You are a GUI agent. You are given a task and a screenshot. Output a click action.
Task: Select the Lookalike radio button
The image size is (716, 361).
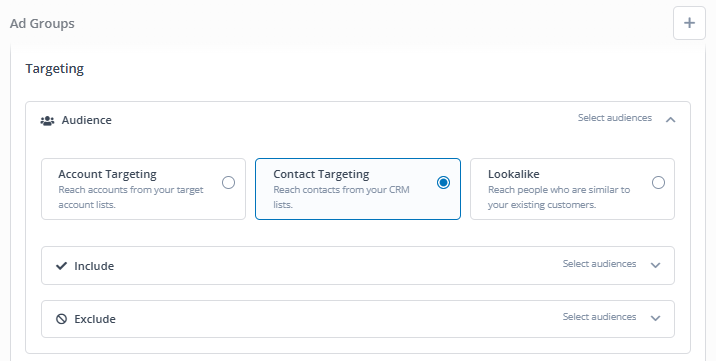(658, 183)
